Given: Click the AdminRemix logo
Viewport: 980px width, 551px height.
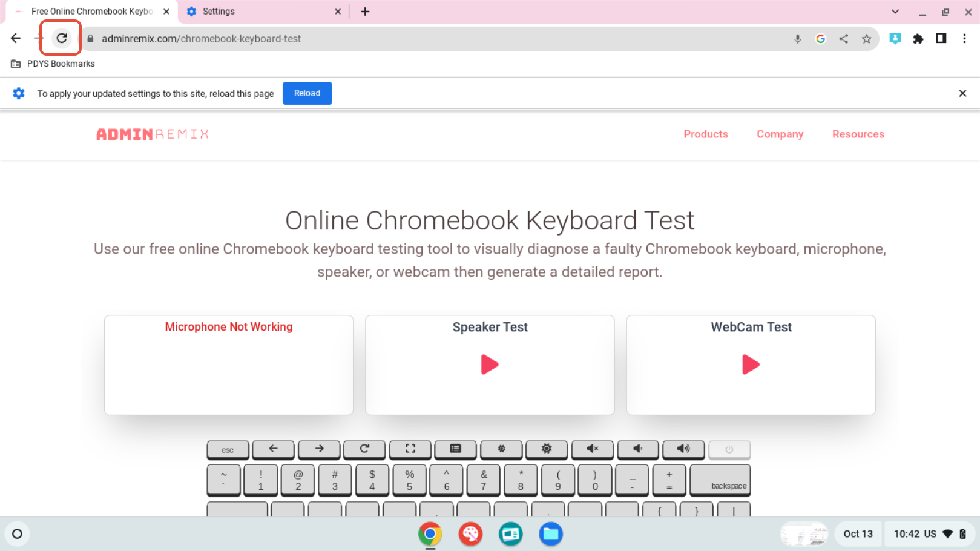Looking at the screenshot, I should click(x=153, y=134).
